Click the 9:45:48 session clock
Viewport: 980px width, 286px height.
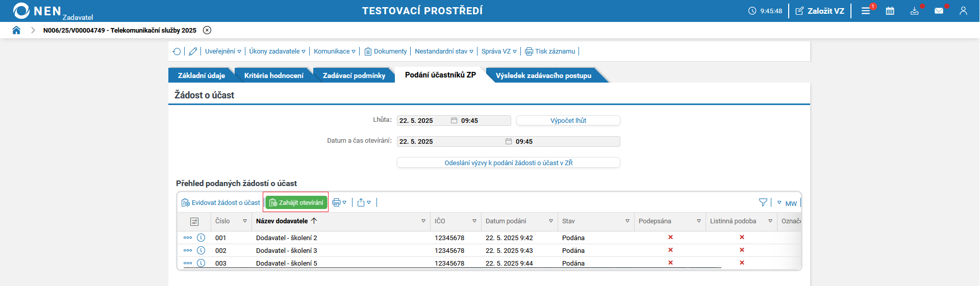(x=765, y=11)
